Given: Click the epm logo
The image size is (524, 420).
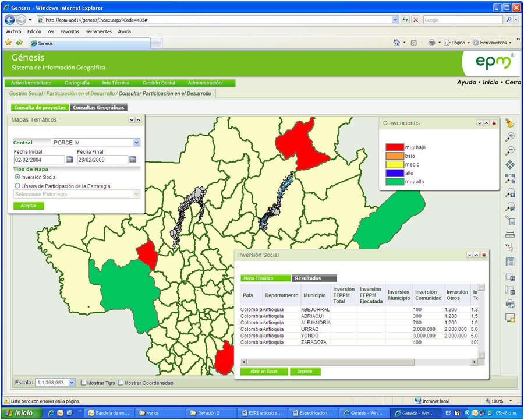Looking at the screenshot, I should pyautogui.click(x=494, y=62).
